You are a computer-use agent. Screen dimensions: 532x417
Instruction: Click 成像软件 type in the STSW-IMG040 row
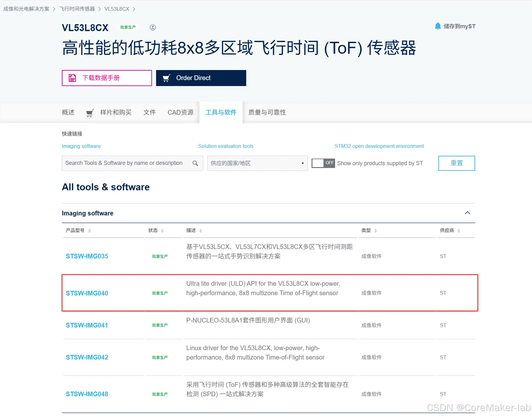[x=372, y=293]
